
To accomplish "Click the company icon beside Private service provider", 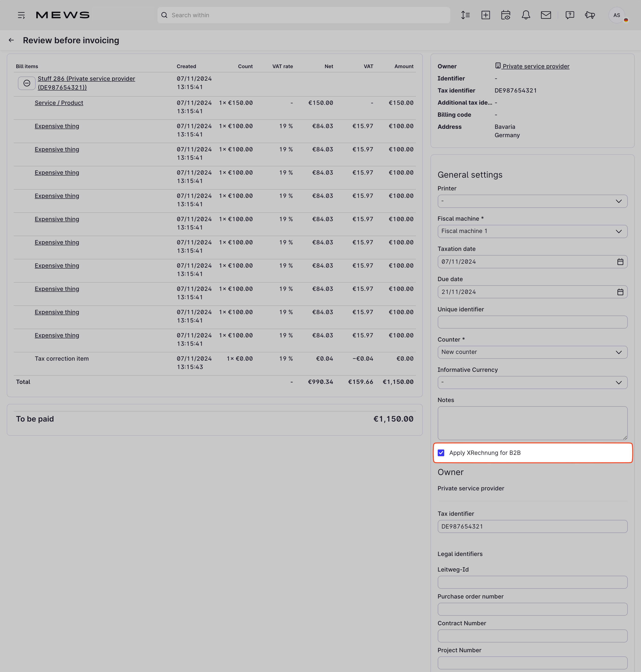I will pyautogui.click(x=498, y=66).
